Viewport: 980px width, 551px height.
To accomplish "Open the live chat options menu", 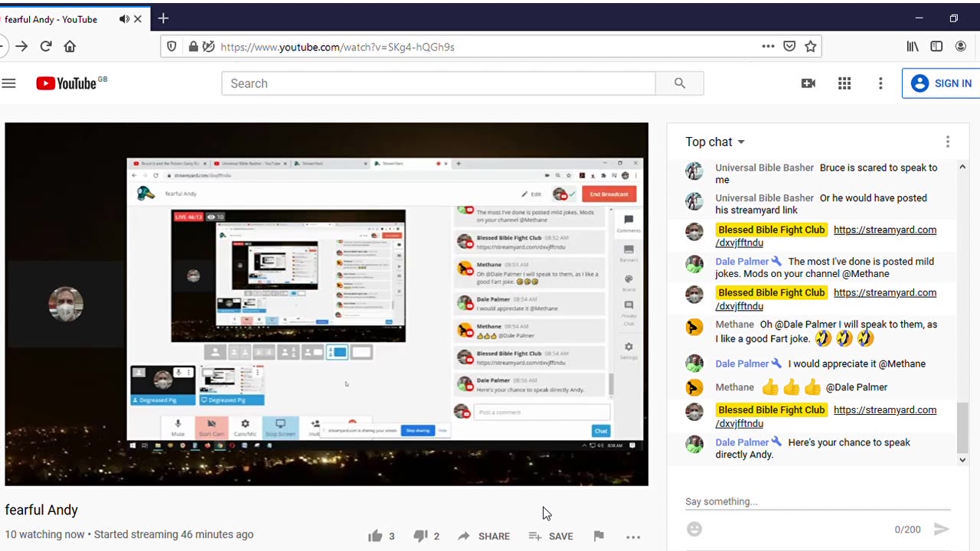I will pyautogui.click(x=947, y=142).
